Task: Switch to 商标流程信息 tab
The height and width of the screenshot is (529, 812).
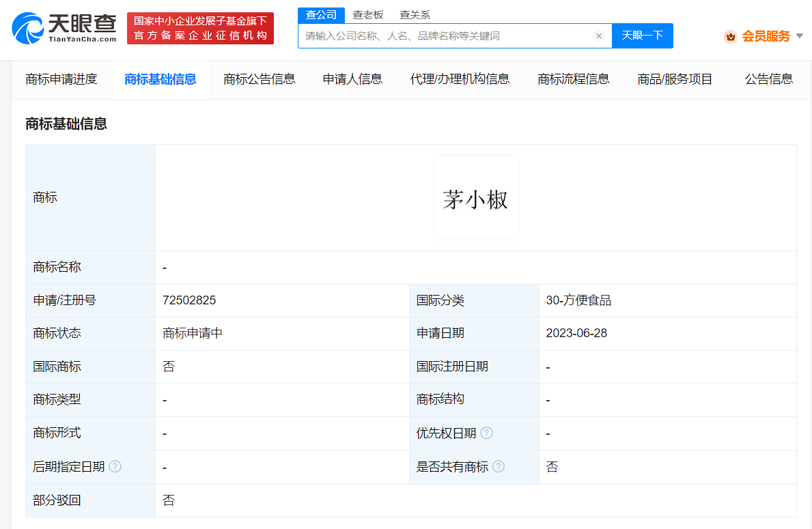Action: (573, 79)
